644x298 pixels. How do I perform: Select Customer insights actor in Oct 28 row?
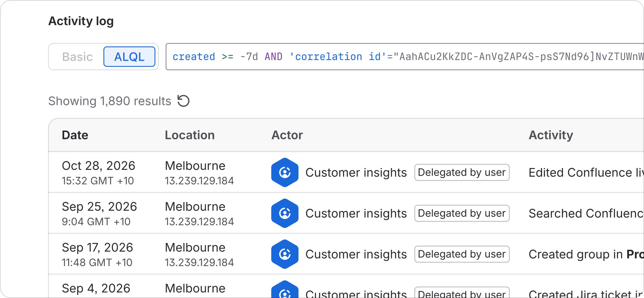pyautogui.click(x=356, y=173)
